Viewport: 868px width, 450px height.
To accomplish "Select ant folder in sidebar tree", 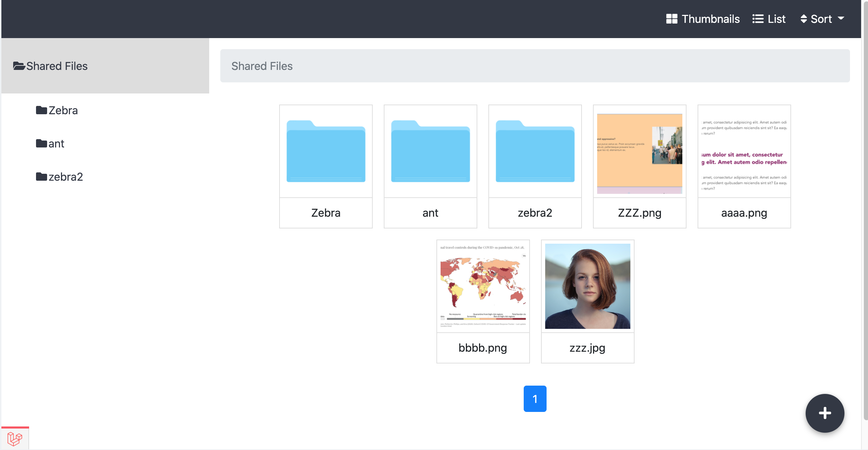I will point(50,144).
